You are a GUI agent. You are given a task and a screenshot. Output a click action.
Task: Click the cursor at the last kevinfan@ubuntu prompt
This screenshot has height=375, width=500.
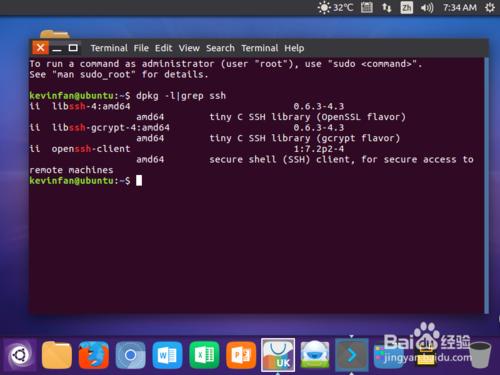click(x=139, y=181)
